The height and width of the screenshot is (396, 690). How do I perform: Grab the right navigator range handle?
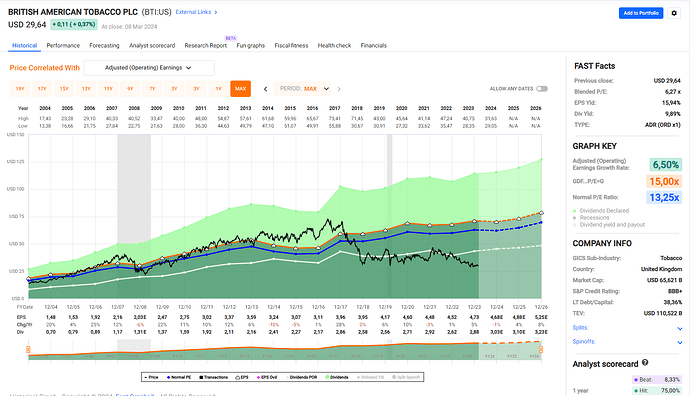pos(541,349)
